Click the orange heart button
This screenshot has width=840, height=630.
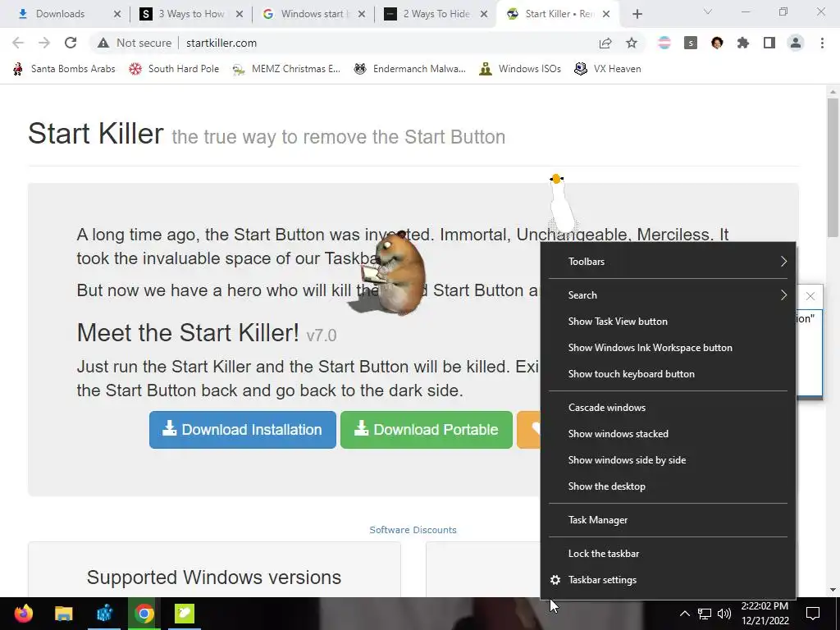click(x=529, y=430)
